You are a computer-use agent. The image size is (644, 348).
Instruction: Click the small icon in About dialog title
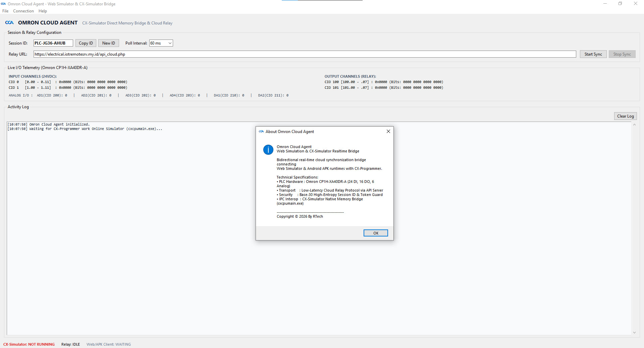tap(261, 132)
